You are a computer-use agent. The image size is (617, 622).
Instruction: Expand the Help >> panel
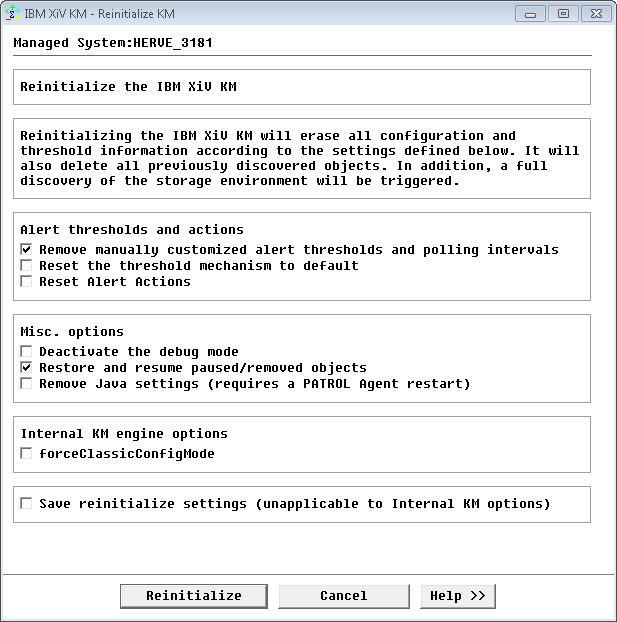458,596
